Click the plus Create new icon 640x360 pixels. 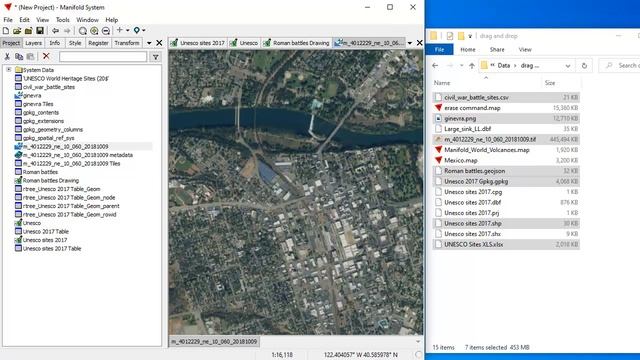(x=120, y=30)
